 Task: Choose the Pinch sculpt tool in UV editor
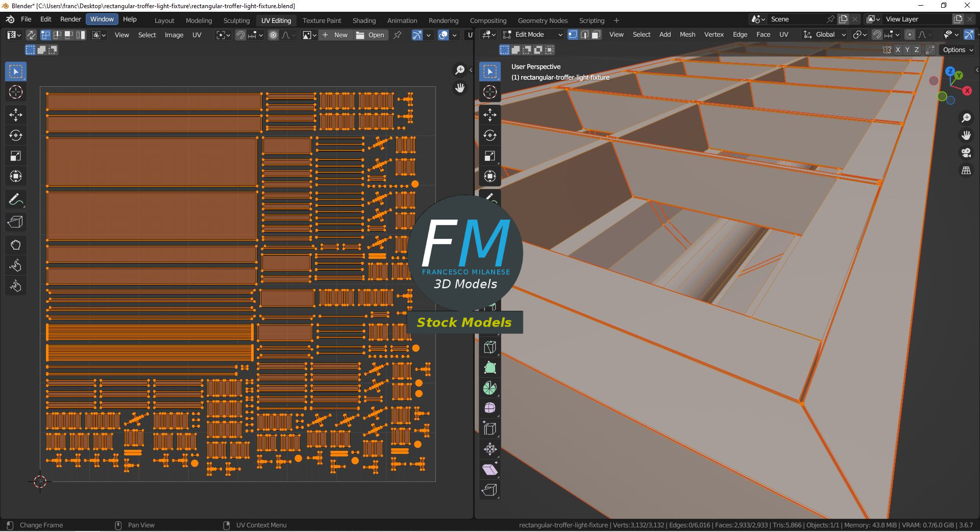point(16,286)
